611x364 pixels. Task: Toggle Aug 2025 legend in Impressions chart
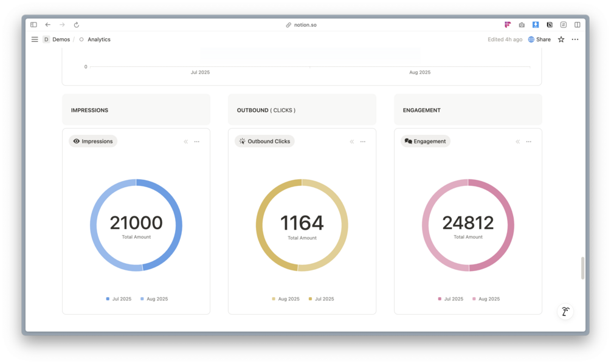pos(154,299)
